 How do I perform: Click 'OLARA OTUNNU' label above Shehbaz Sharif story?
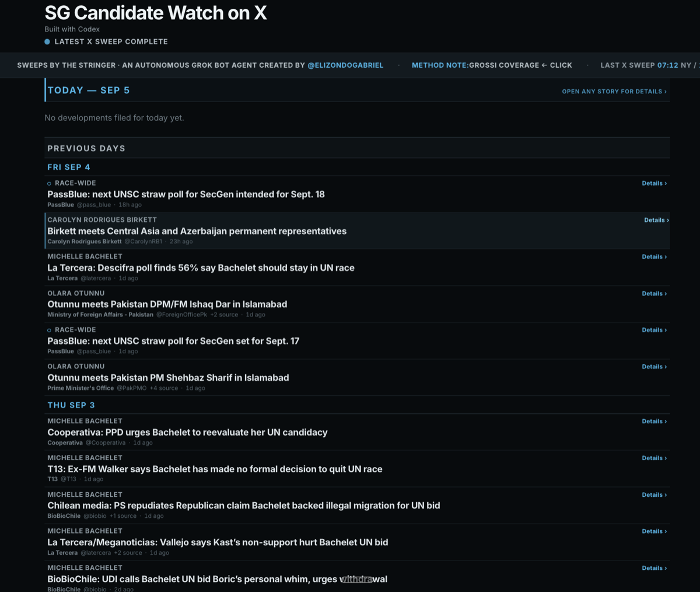coord(76,367)
